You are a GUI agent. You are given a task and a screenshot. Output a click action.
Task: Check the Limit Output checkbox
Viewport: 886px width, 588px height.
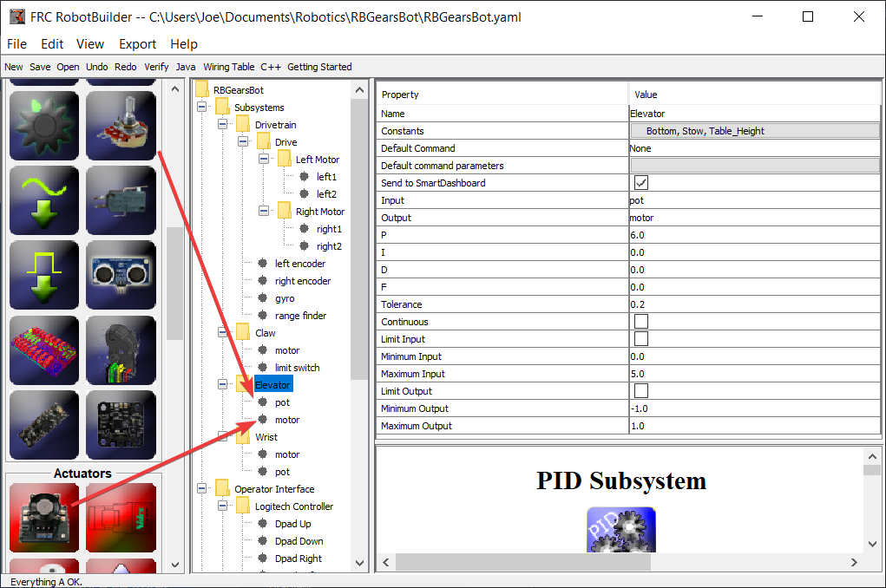pyautogui.click(x=640, y=391)
